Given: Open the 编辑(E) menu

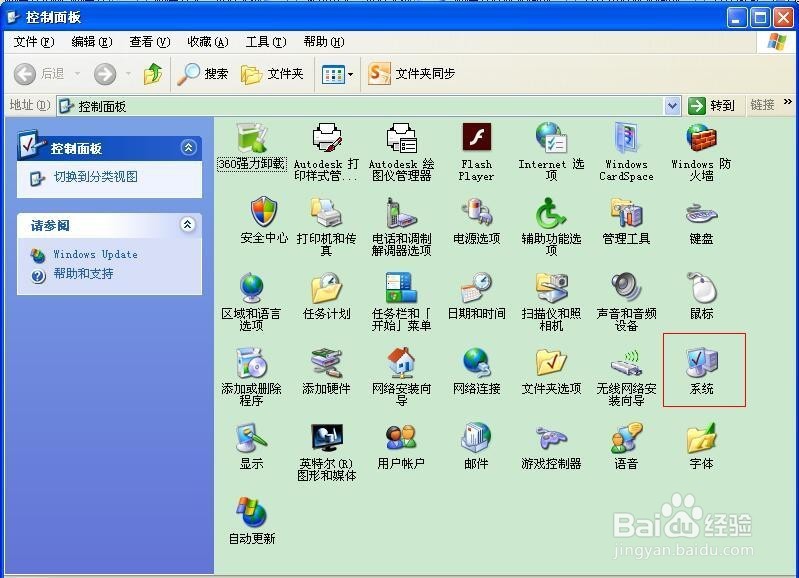Looking at the screenshot, I should pos(92,42).
